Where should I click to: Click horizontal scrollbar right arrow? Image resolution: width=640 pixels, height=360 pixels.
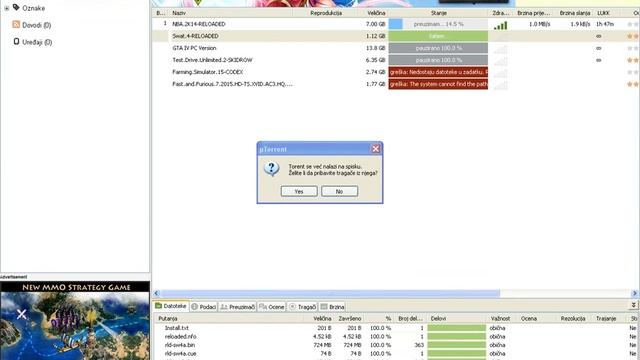634,293
